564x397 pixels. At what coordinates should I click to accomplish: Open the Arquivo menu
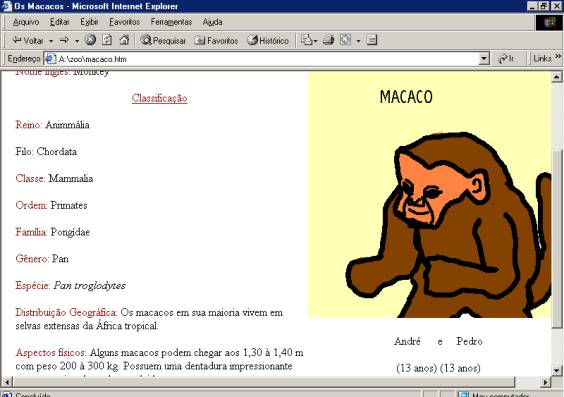coord(26,22)
